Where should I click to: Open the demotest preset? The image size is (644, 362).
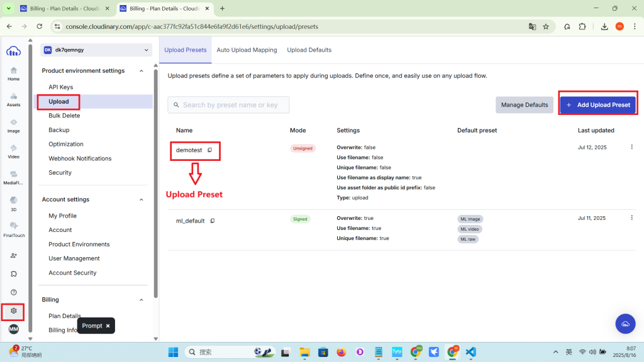tap(189, 150)
